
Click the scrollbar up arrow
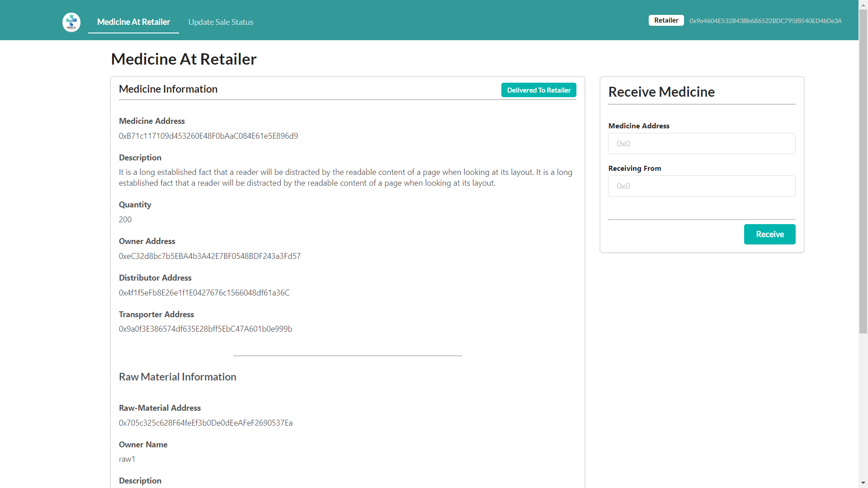coord(863,4)
